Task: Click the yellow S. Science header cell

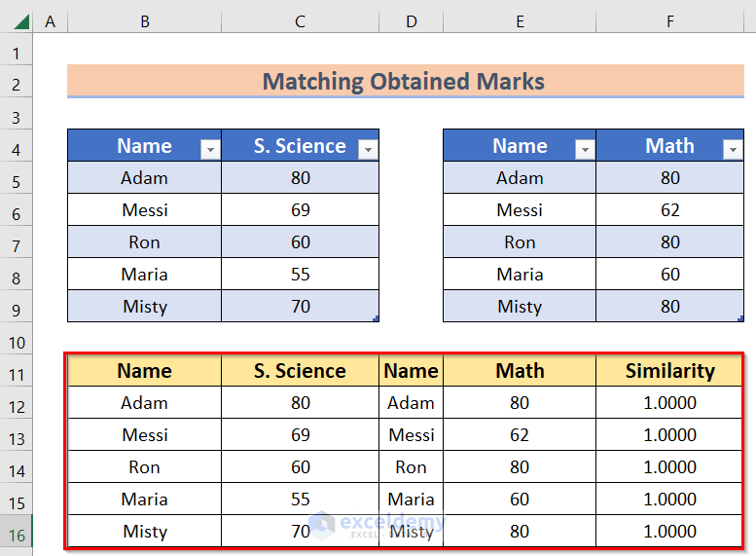Action: pos(300,371)
